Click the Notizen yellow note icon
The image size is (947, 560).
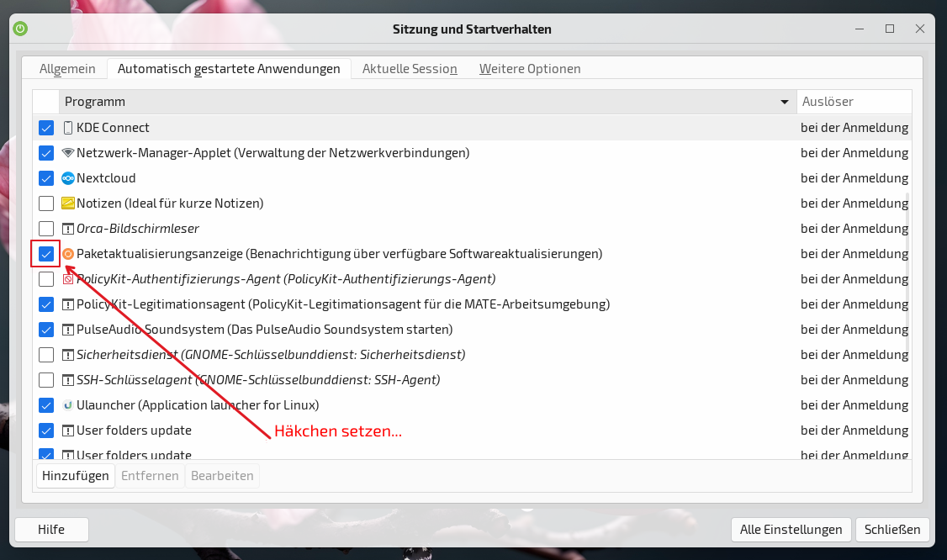coord(68,203)
